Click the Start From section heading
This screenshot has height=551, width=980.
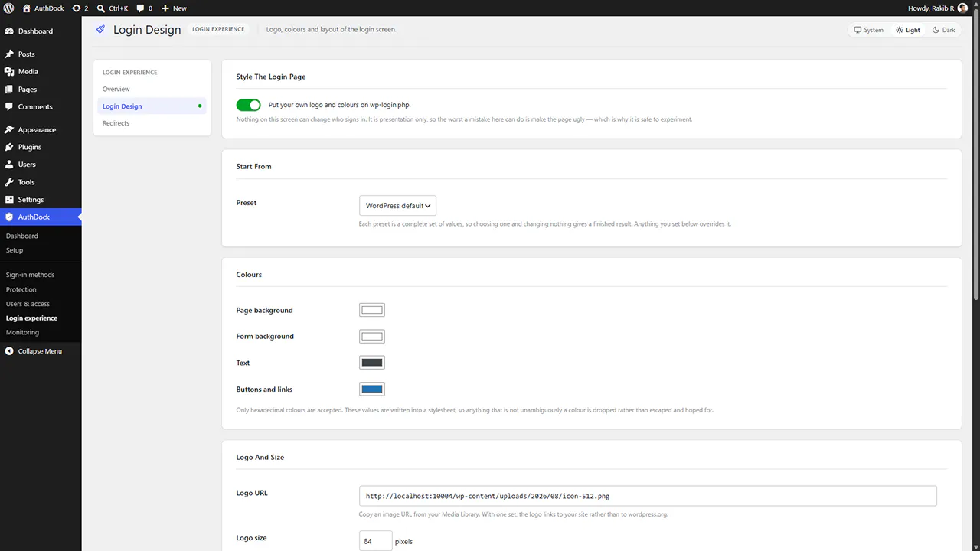(x=253, y=166)
